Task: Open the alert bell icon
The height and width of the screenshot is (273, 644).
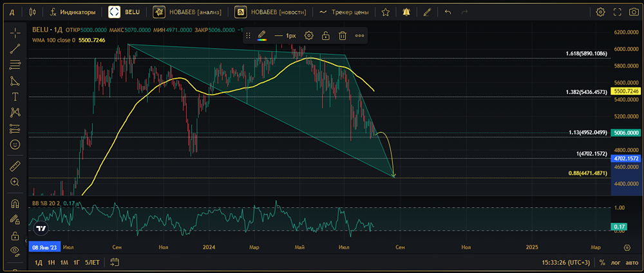Action: pos(406,12)
